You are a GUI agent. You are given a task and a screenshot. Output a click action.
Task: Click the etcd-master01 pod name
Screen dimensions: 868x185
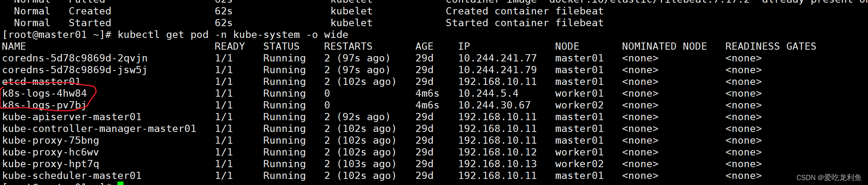coord(41,82)
